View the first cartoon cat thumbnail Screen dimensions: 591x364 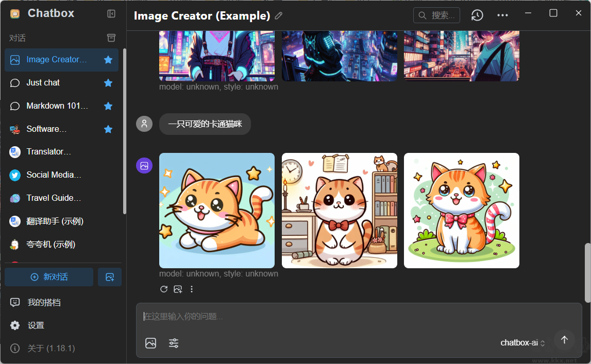(216, 210)
